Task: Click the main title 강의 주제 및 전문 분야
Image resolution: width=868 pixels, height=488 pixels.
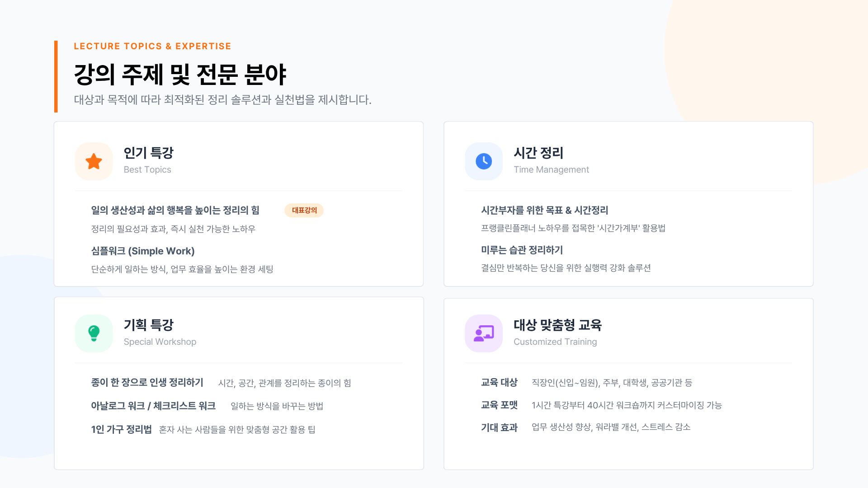Action: tap(180, 75)
